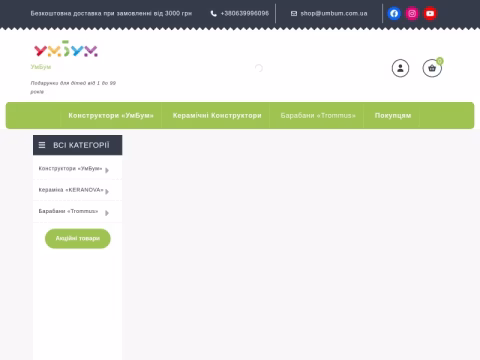The height and width of the screenshot is (360, 480).
Task: Select Барабани «Trommus» in the sidebar
Action: coord(68,211)
